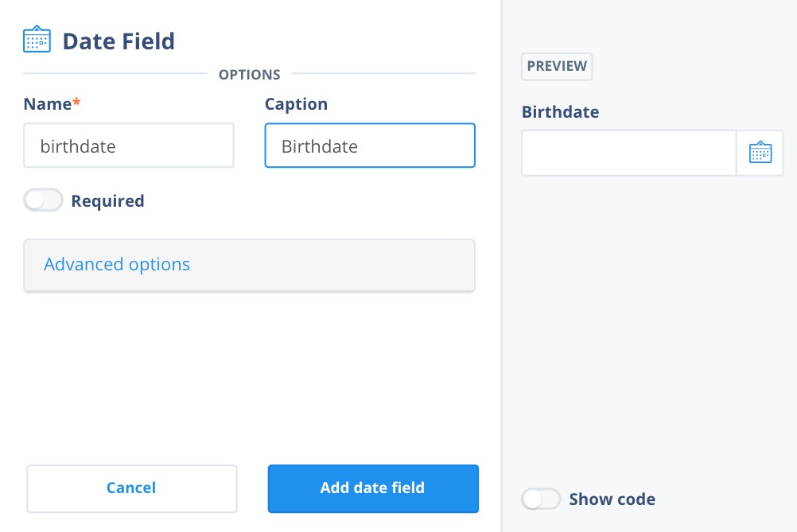Image resolution: width=797 pixels, height=532 pixels.
Task: Click the PREVIEW badge label
Action: 557,66
